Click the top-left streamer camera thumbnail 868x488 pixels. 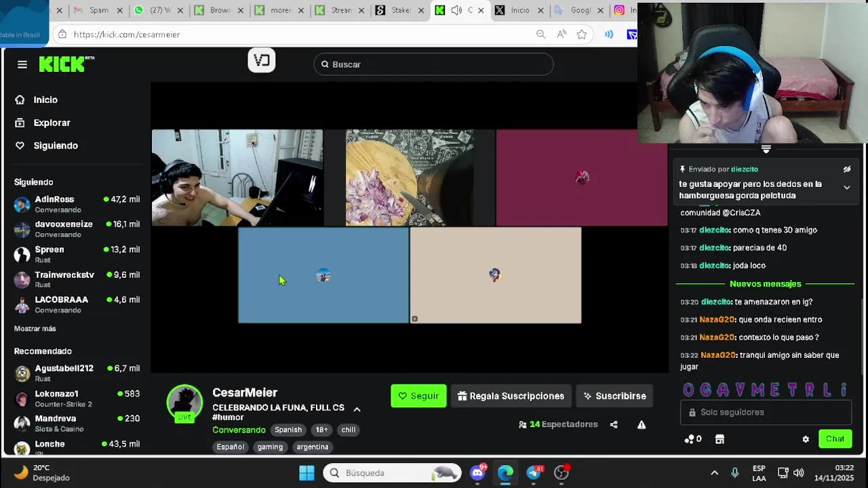(x=237, y=178)
